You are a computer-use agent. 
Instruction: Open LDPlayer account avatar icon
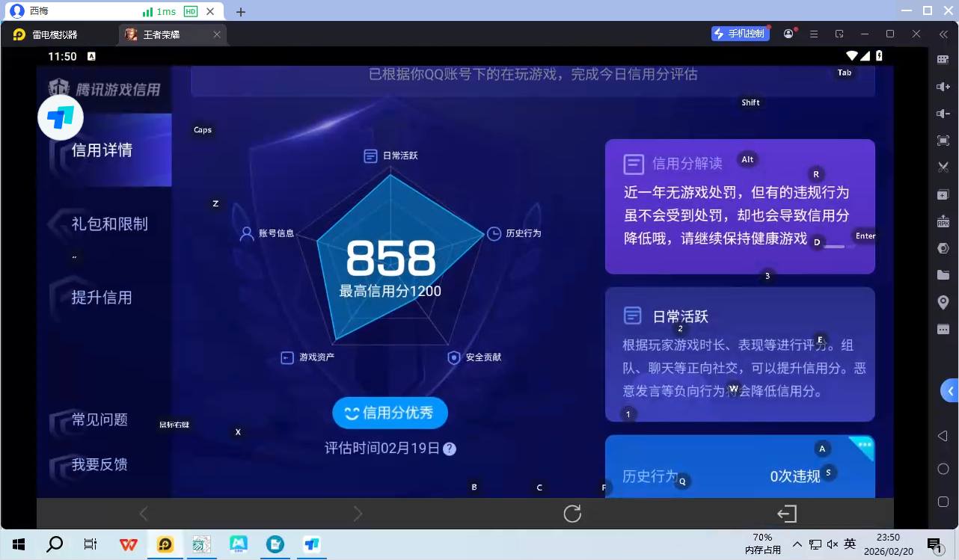(788, 34)
